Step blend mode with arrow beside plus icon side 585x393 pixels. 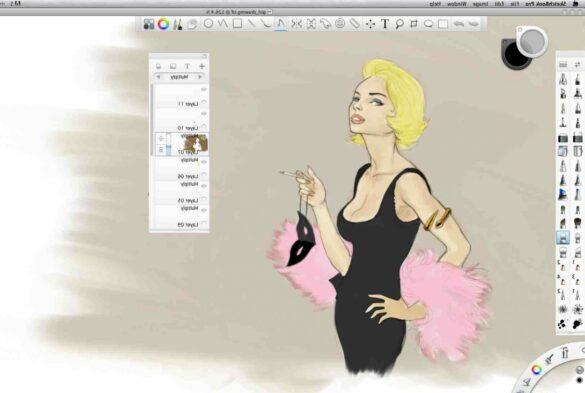(200, 77)
